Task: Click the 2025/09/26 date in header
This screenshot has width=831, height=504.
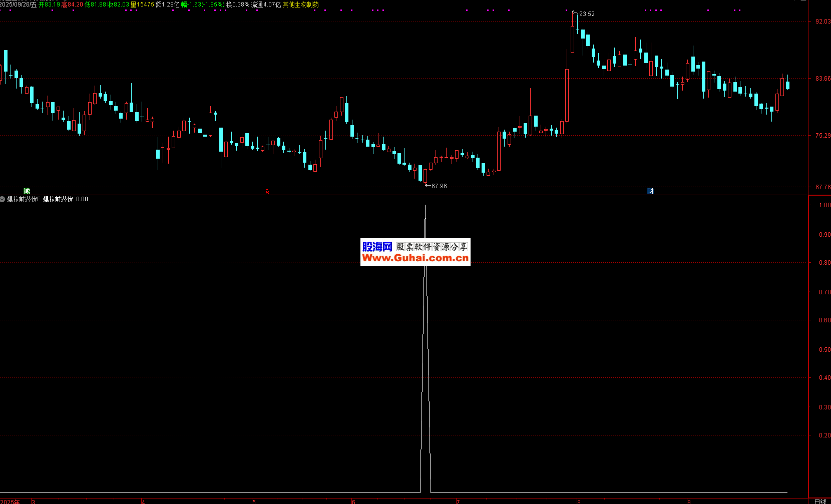Action: coord(18,5)
